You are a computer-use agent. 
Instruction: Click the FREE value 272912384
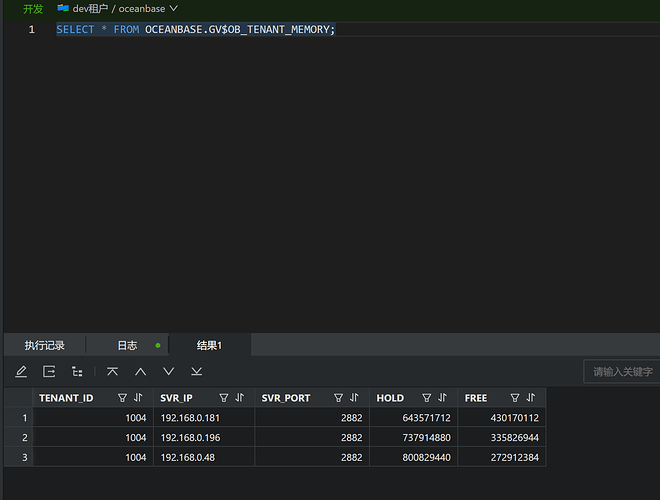(514, 457)
